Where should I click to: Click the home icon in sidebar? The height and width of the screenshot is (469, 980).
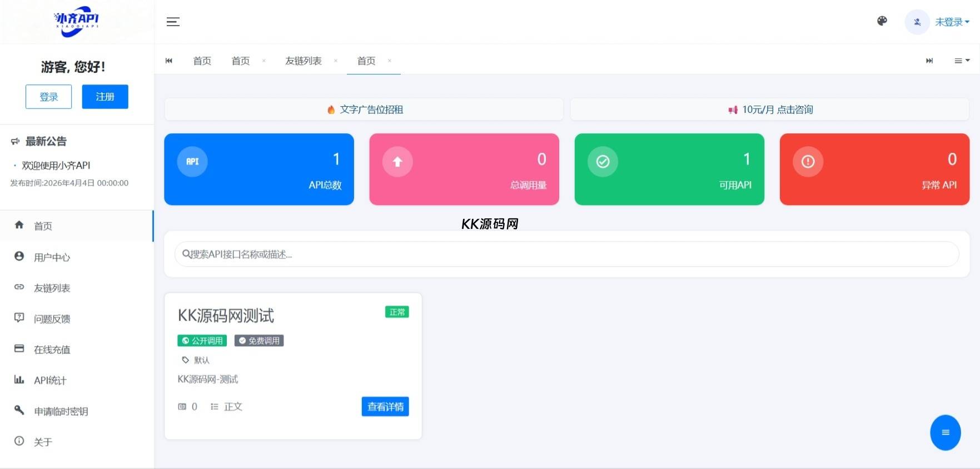click(19, 225)
